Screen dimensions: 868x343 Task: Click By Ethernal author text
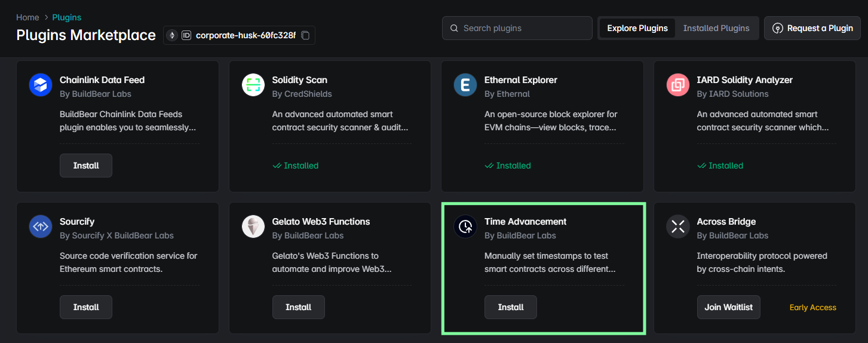pyautogui.click(x=507, y=94)
